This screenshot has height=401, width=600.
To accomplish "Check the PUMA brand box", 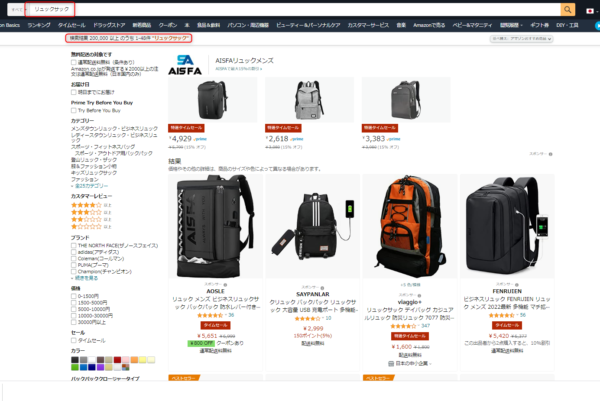I will [73, 265].
